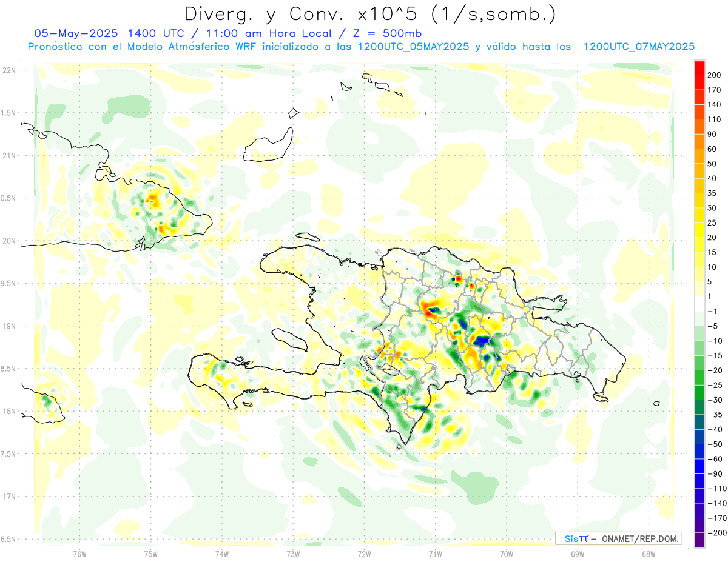Click the '15' color scale value

click(x=713, y=252)
